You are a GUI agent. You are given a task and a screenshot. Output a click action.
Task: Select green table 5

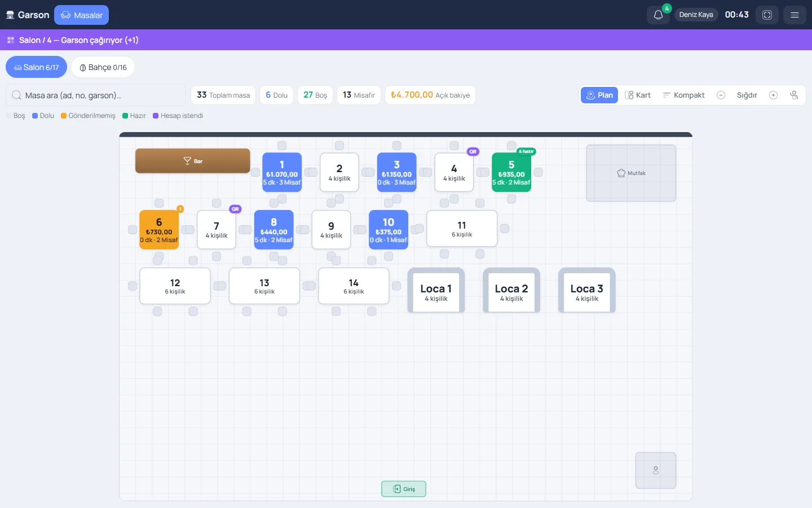point(511,173)
